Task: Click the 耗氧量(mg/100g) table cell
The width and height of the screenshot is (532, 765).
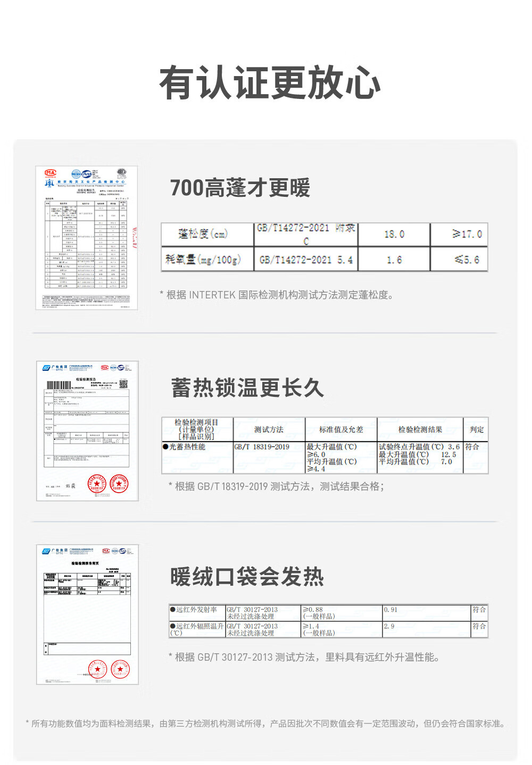Action: (x=203, y=260)
